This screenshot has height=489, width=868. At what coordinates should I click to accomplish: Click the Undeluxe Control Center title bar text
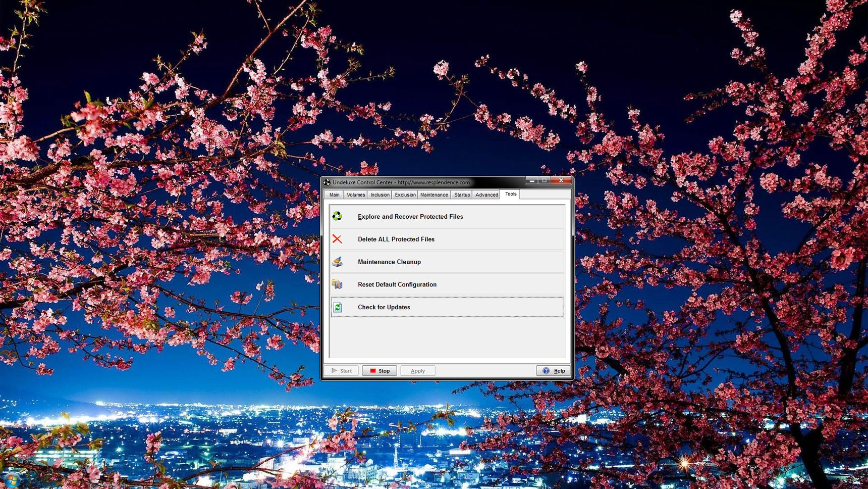(401, 182)
